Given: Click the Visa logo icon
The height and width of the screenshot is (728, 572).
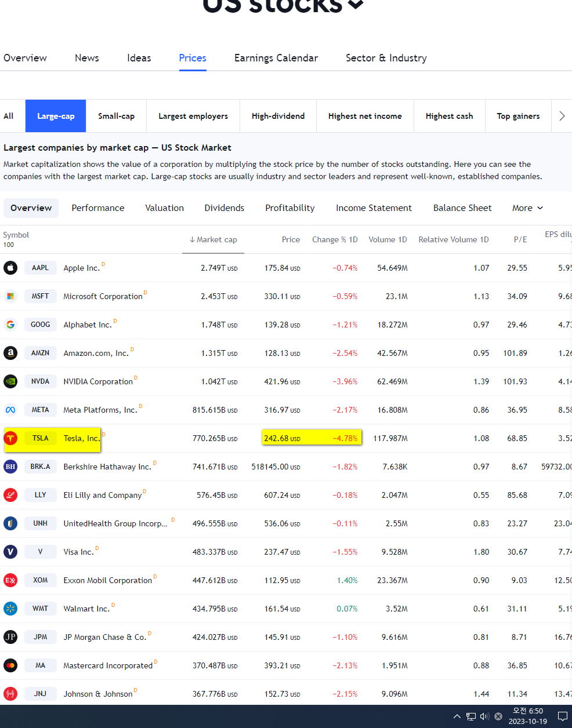Looking at the screenshot, I should coord(10,552).
